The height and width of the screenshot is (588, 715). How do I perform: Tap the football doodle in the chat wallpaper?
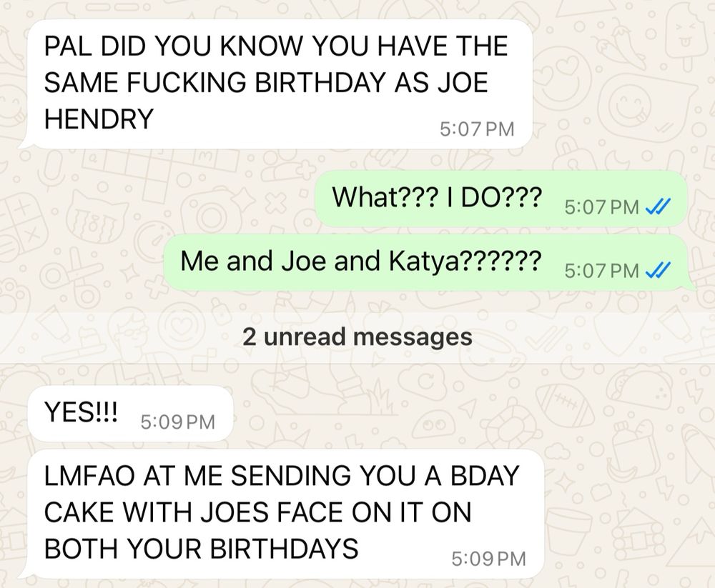click(x=565, y=405)
